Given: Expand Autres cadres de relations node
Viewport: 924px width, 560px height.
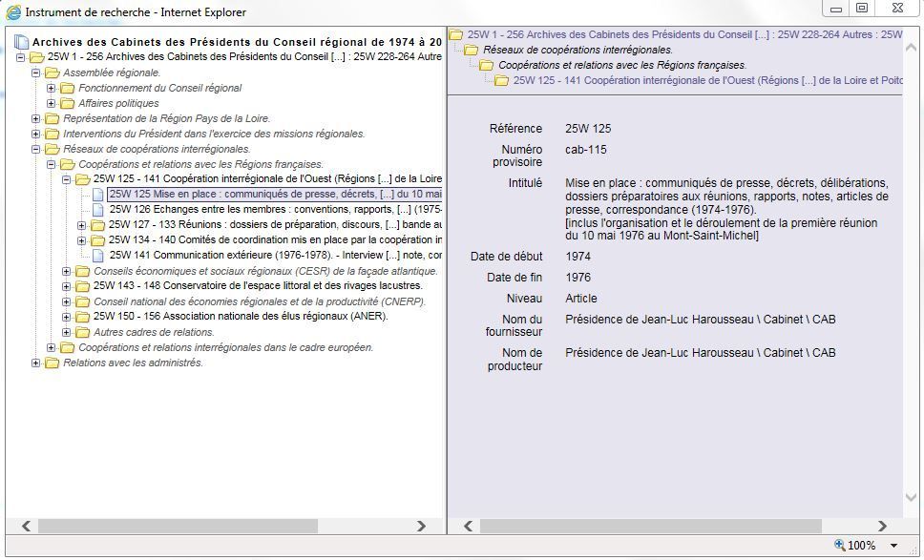Looking at the screenshot, I should pos(67,332).
